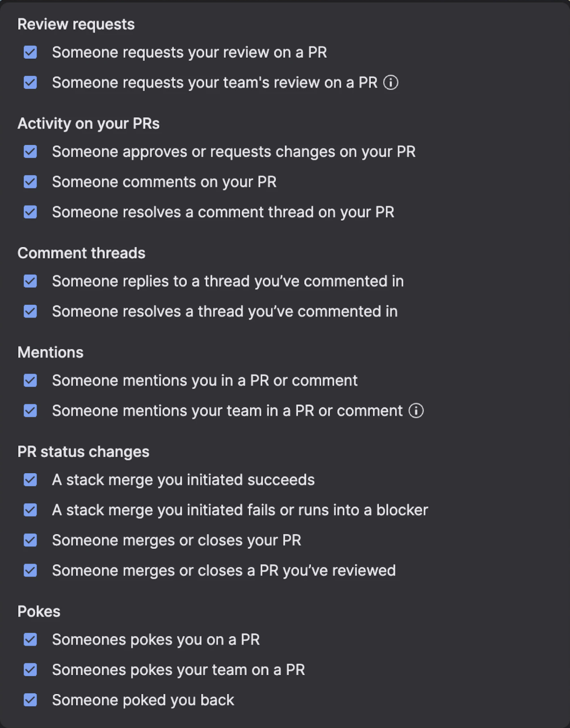Screen dimensions: 570x728
Task: Click the info icon next to team's review requests
Action: click(391, 82)
